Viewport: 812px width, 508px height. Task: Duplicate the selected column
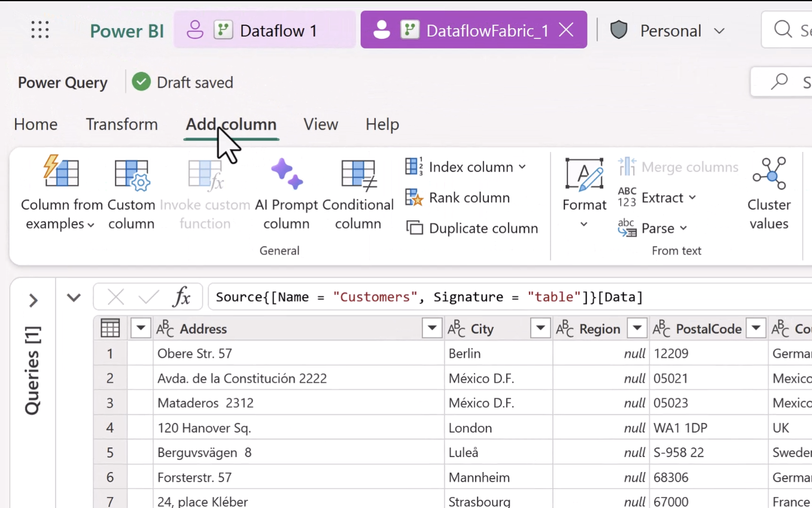coord(471,228)
